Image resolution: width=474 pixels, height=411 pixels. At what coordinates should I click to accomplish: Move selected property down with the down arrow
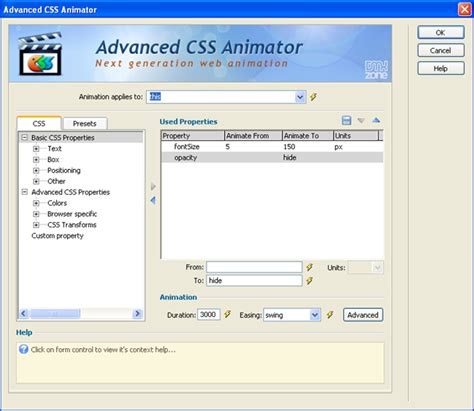361,120
